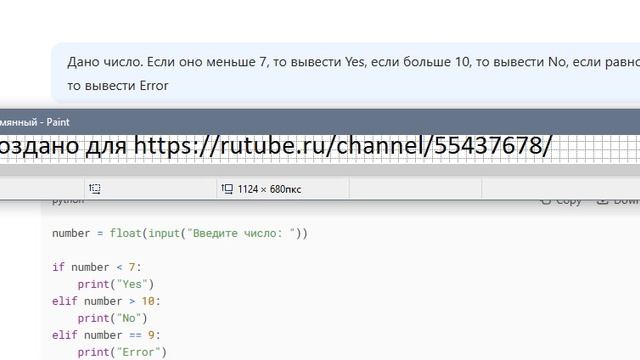
Task: Click the code line print("No")
Action: coord(112,318)
